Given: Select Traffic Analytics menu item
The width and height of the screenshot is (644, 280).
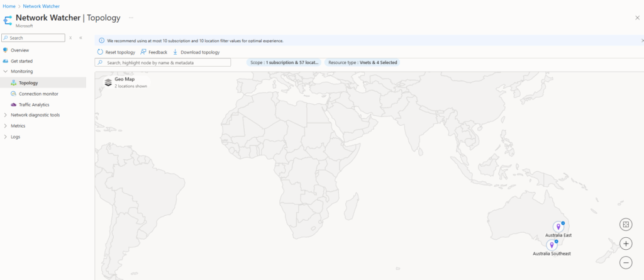Looking at the screenshot, I should [34, 104].
